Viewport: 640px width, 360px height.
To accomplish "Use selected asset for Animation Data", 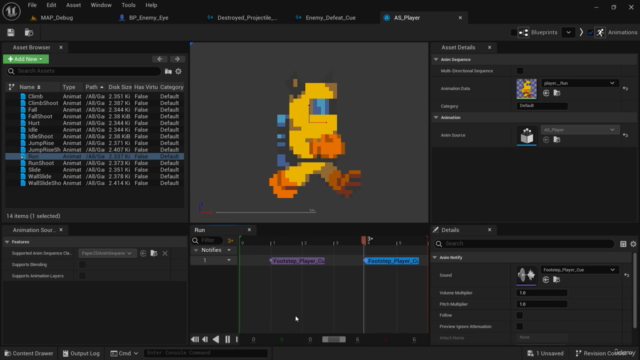I will [546, 93].
